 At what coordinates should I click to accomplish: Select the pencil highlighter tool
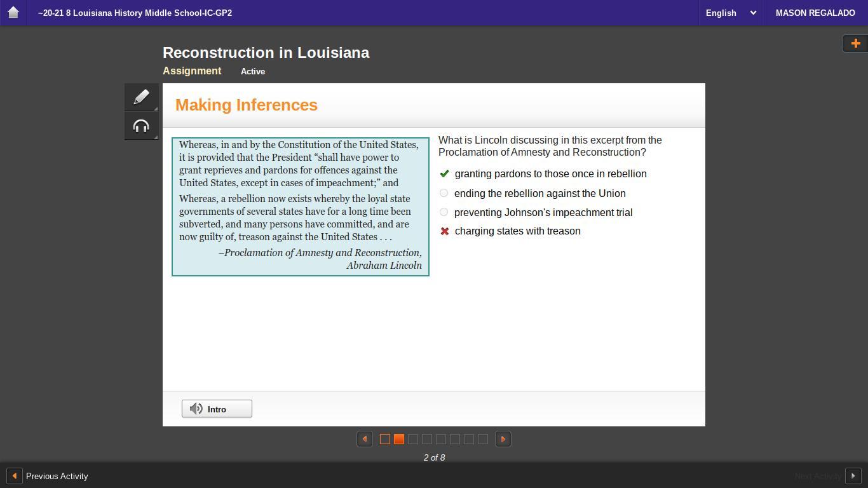(141, 97)
